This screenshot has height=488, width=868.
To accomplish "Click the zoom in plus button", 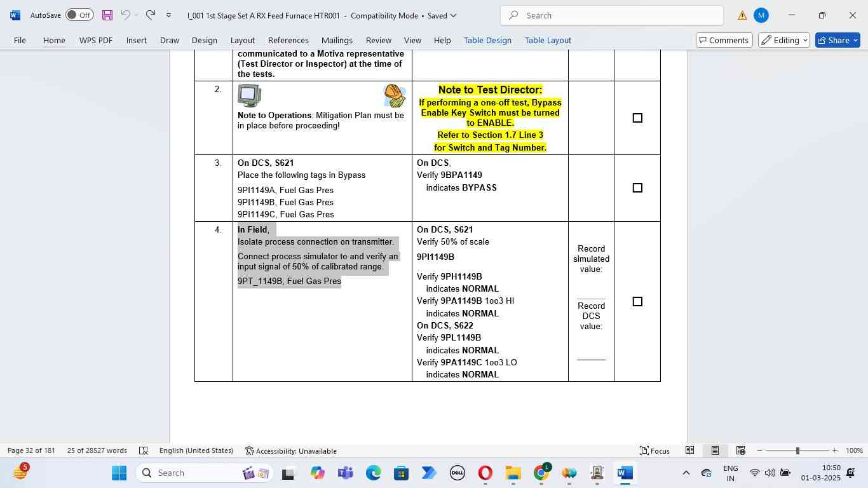I will 834,451.
